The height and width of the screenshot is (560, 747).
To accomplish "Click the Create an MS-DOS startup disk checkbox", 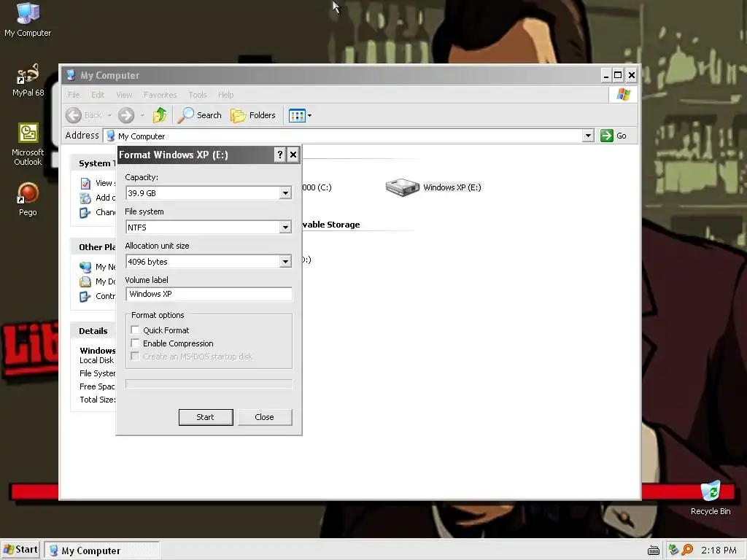I will pyautogui.click(x=135, y=357).
